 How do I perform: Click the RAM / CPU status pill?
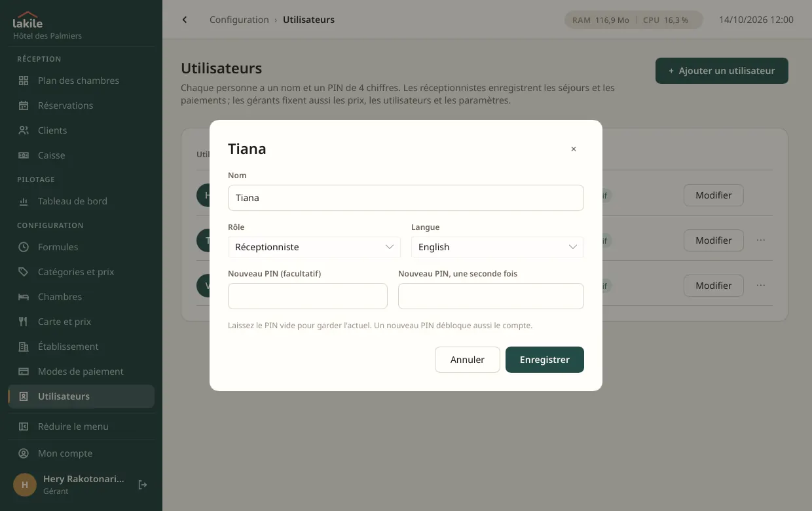(x=634, y=20)
